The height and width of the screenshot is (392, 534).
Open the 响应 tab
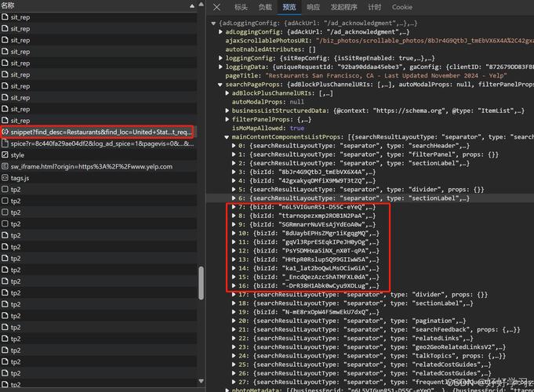(314, 7)
